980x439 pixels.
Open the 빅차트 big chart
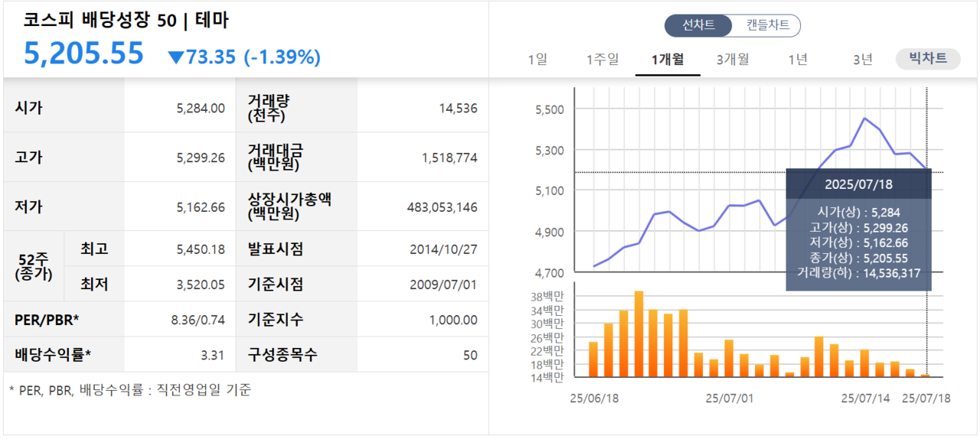click(x=928, y=58)
